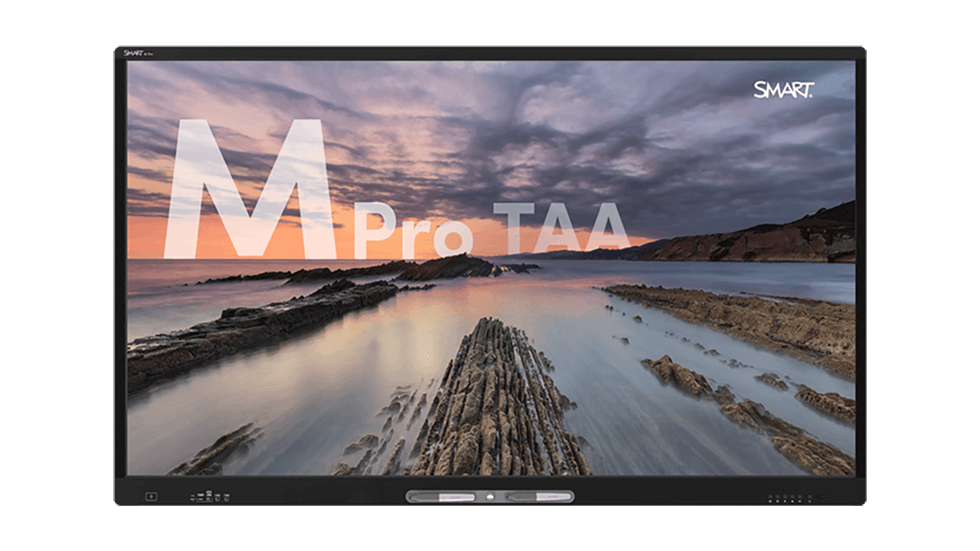
Task: Tap the SMART logo on the wallpaper
Action: 783,90
